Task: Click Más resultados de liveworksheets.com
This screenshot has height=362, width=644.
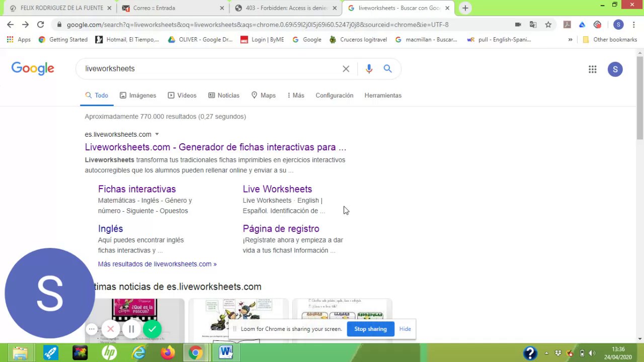Action: click(157, 264)
